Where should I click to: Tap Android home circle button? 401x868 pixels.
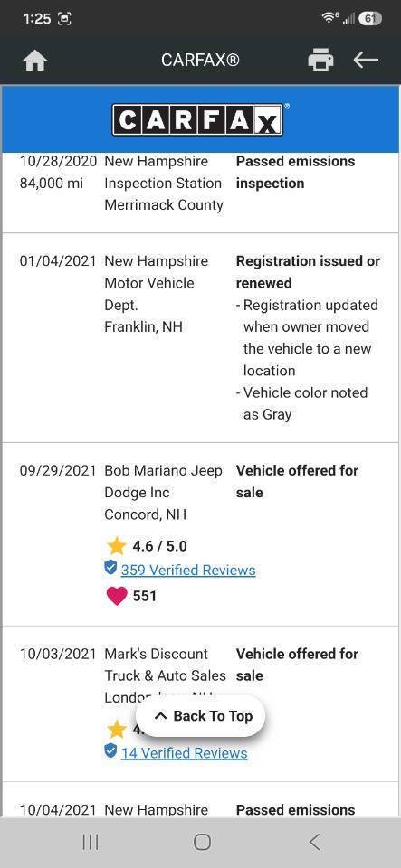pyautogui.click(x=202, y=842)
